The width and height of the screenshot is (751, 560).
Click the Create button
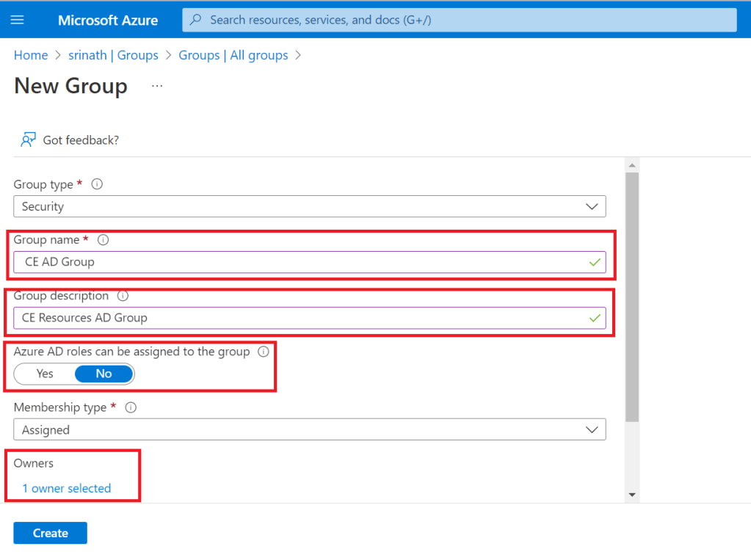click(x=50, y=534)
